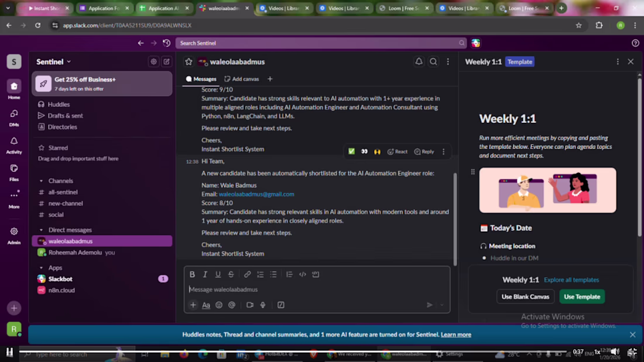The width and height of the screenshot is (644, 362).
Task: Search within this conversation
Action: coord(433,61)
